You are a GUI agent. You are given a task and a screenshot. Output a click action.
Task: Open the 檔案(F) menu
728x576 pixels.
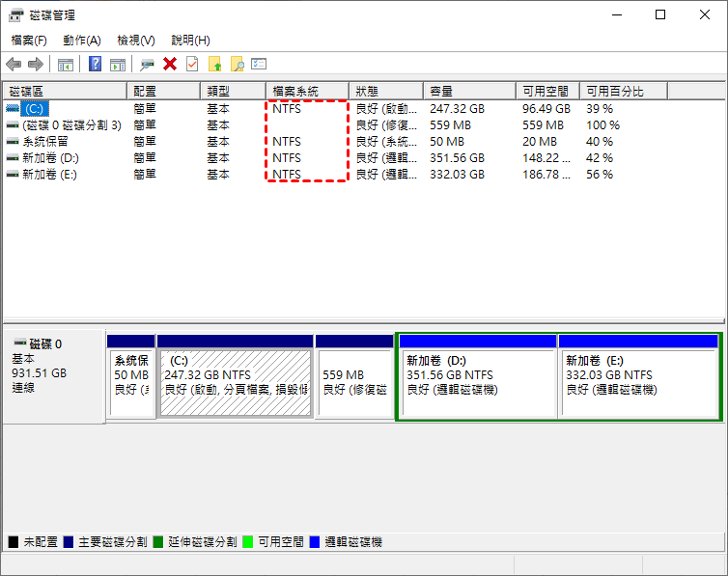29,41
